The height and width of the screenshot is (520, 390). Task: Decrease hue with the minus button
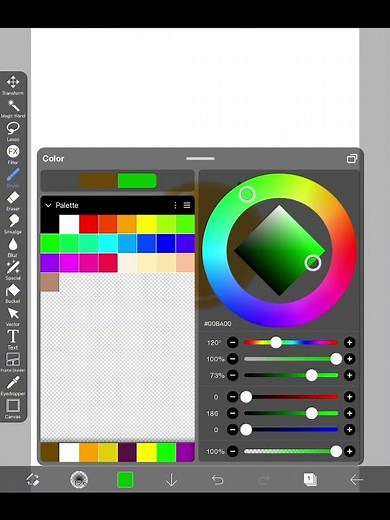233,342
